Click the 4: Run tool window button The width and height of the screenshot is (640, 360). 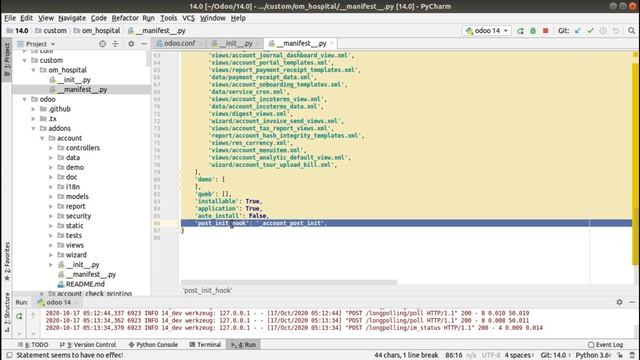pos(244,344)
